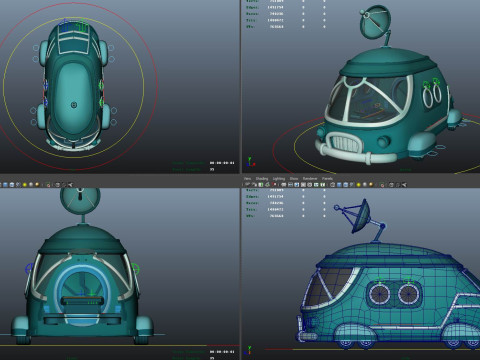The height and width of the screenshot is (360, 480).
Task: Click the camera Bookmarks icon in side-view toolbar
Action: (x=261, y=185)
